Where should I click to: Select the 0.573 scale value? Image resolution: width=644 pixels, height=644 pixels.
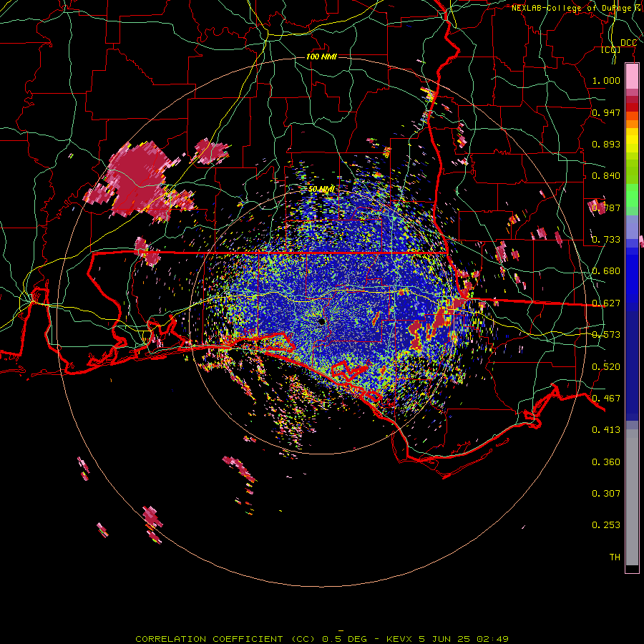pyautogui.click(x=606, y=334)
